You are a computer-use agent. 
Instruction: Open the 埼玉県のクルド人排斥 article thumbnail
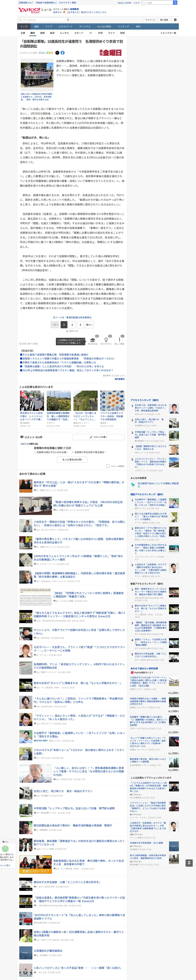[x=32, y=401]
